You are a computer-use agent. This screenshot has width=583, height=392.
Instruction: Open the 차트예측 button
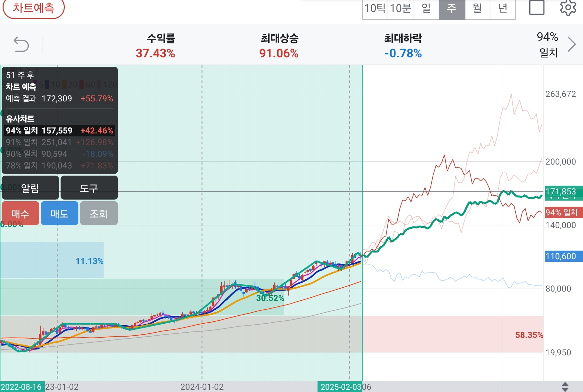[34, 8]
